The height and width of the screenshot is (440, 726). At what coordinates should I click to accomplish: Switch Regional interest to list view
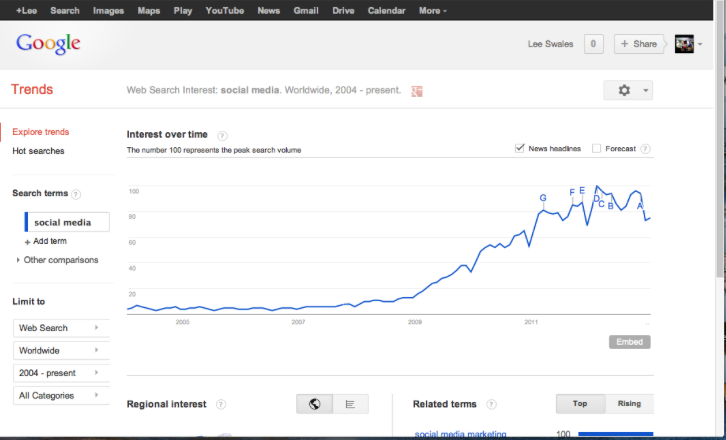pos(350,404)
